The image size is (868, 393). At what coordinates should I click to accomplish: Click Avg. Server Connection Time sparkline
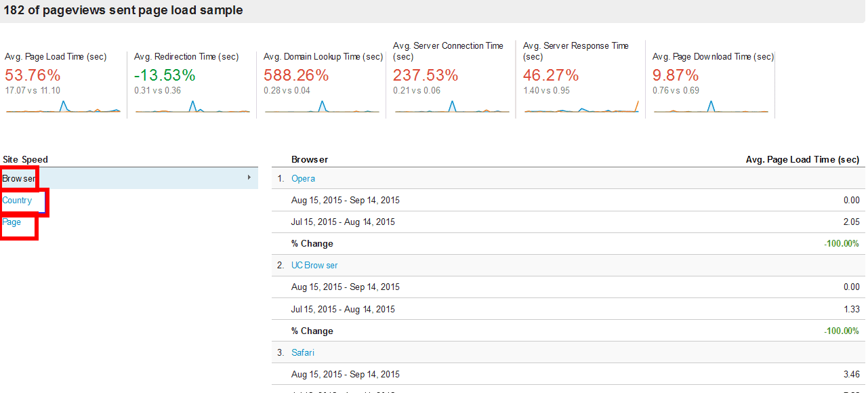[452, 107]
